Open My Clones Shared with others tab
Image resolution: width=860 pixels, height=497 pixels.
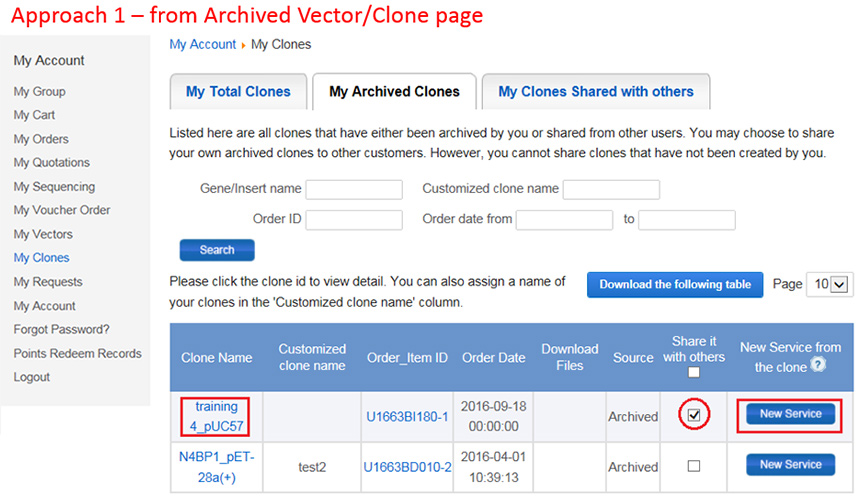(x=595, y=92)
